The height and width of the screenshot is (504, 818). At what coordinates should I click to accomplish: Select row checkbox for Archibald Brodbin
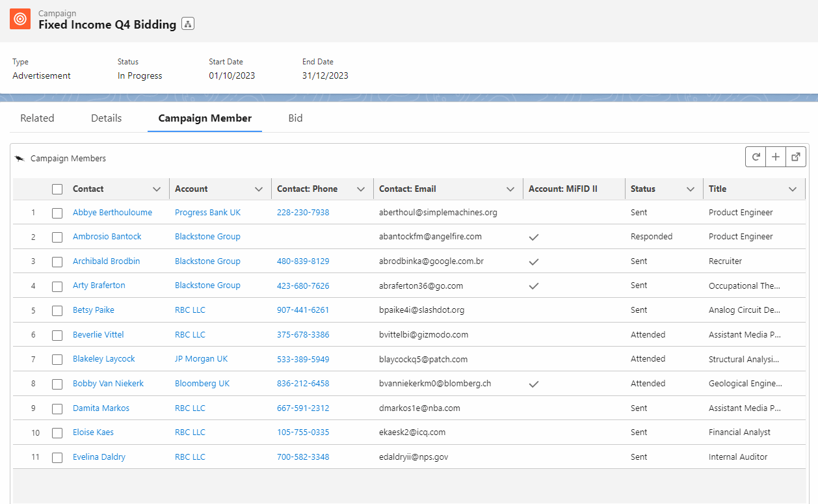(x=57, y=261)
